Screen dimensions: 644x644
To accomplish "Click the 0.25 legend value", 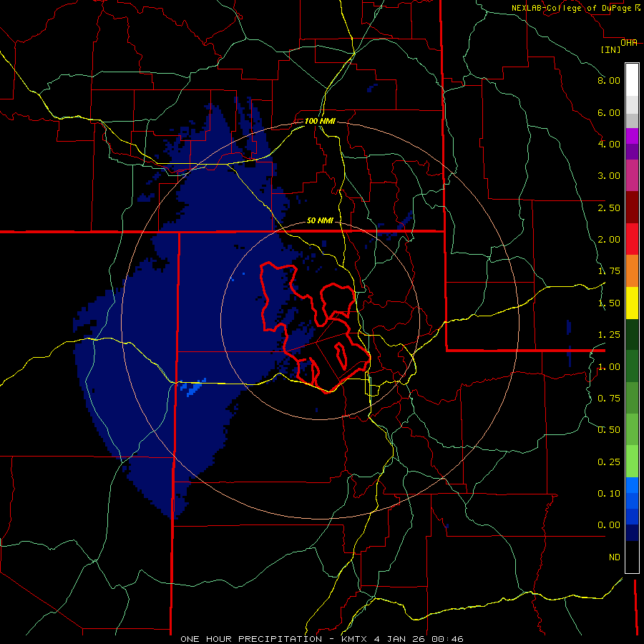I will [609, 462].
